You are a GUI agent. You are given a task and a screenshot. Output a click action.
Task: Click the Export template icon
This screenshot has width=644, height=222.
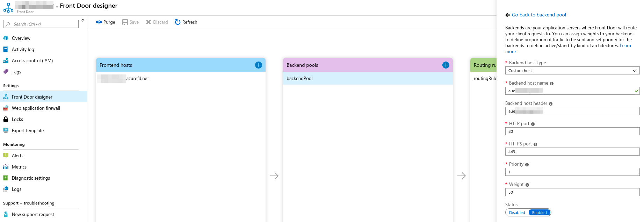[x=6, y=130]
